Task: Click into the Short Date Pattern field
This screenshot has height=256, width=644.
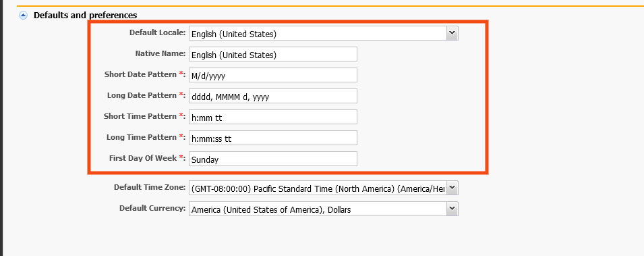Action: [272, 75]
